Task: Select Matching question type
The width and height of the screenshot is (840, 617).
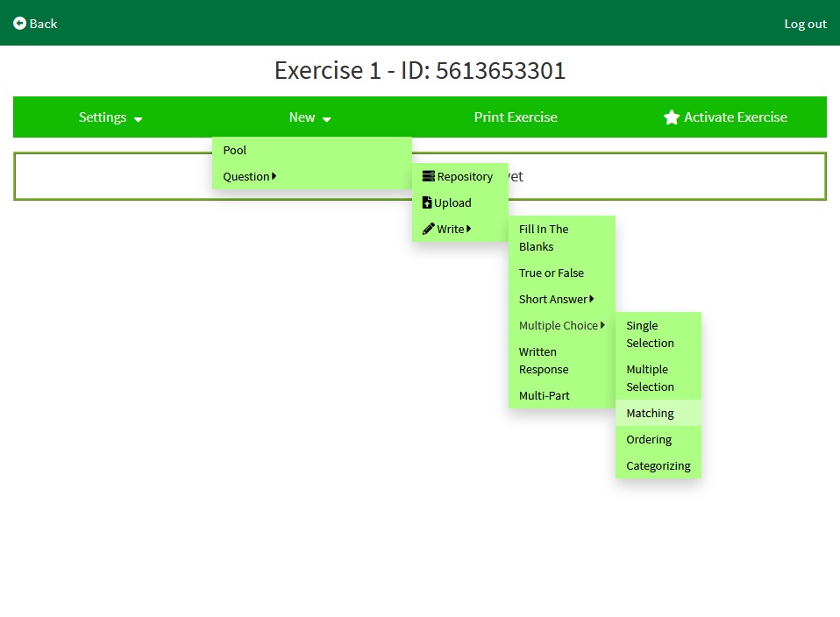Action: click(x=650, y=413)
